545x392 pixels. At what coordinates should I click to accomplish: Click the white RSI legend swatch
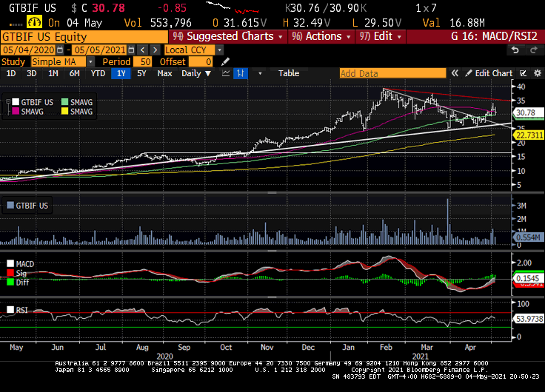pos(10,309)
